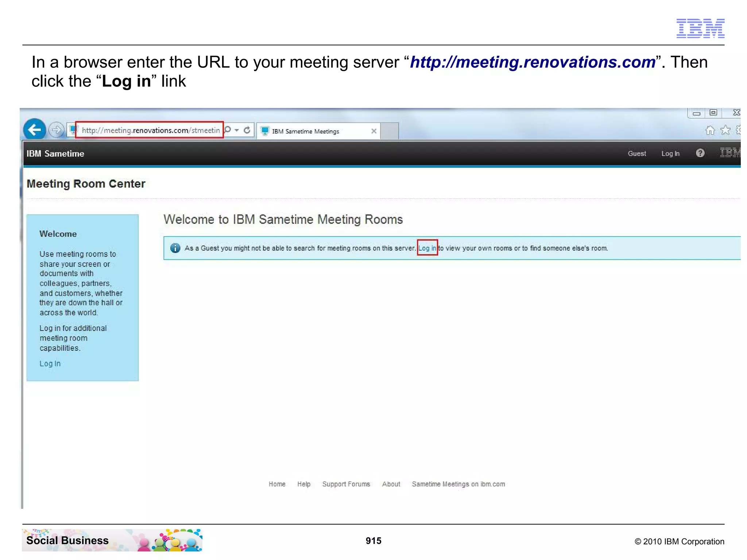Screen dimensions: 747x560
Task: Click the Sametime Meetings tab favicon
Action: (265, 131)
